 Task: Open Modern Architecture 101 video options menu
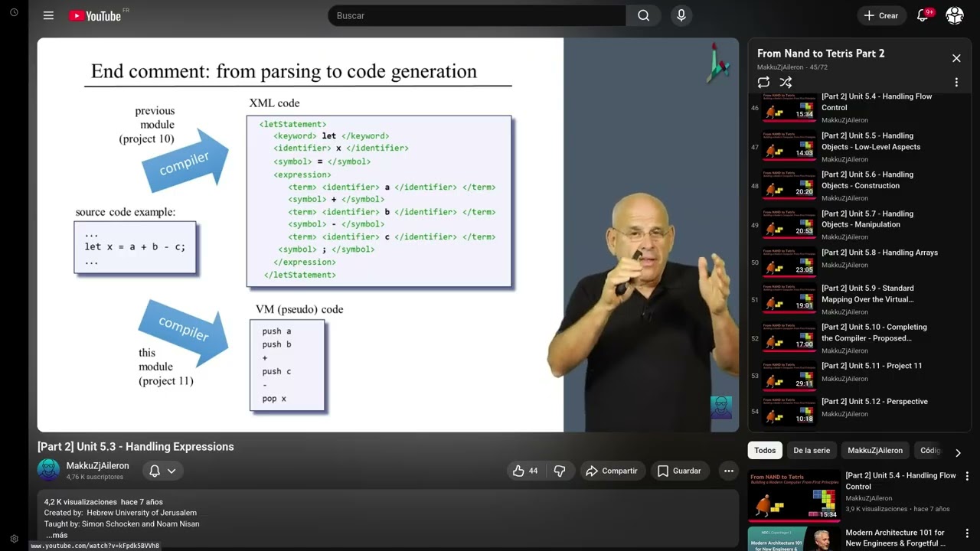(967, 533)
